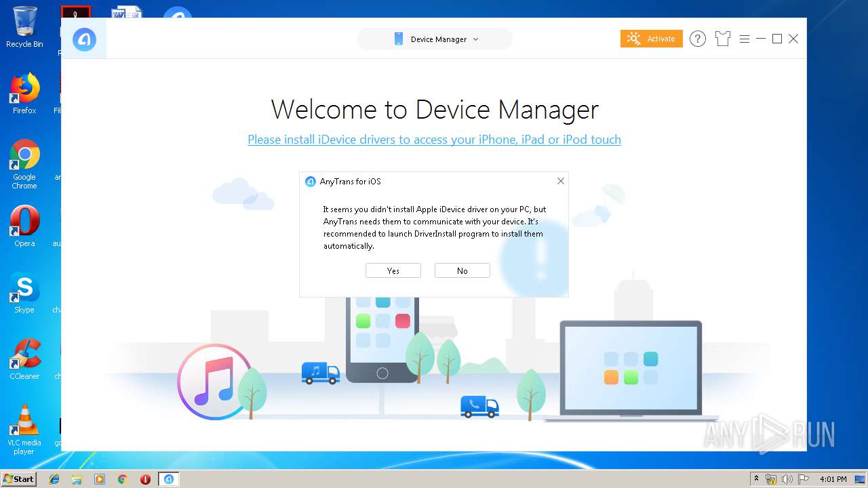This screenshot has height=488, width=868.
Task: Open Chrome from the taskbar
Action: (123, 479)
